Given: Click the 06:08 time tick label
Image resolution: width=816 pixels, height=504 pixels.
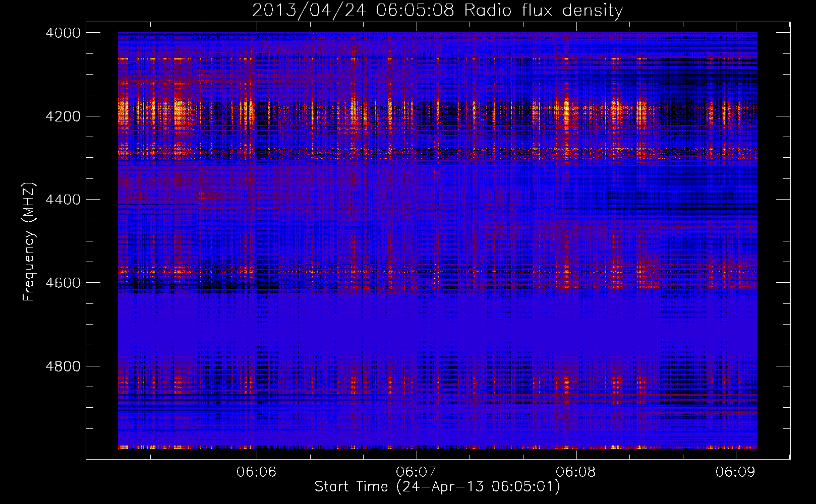Looking at the screenshot, I should 576,472.
